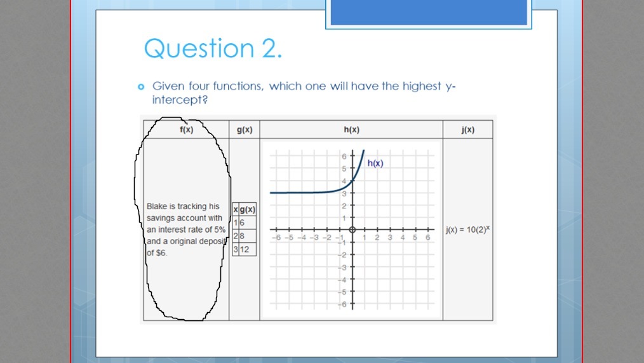Viewport: 644px width, 363px height.
Task: Click the Blake savings account description text
Action: (x=186, y=229)
